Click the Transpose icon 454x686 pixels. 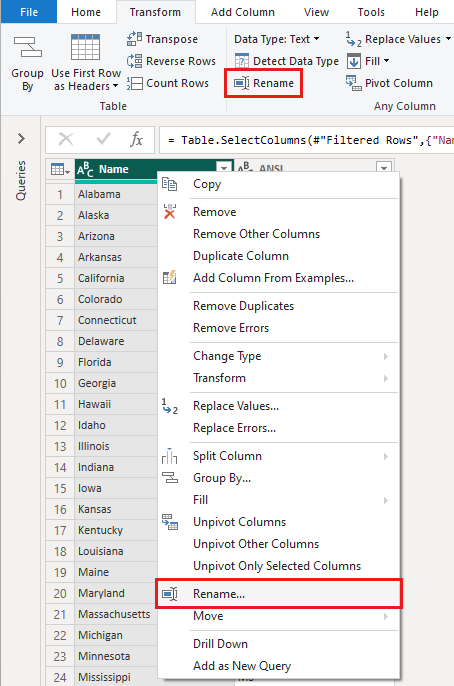coord(134,39)
